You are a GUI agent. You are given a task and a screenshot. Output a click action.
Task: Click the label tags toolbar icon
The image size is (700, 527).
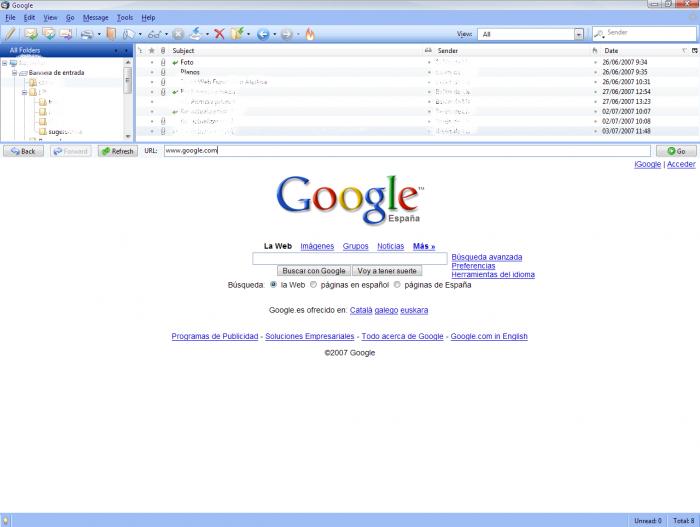129,34
